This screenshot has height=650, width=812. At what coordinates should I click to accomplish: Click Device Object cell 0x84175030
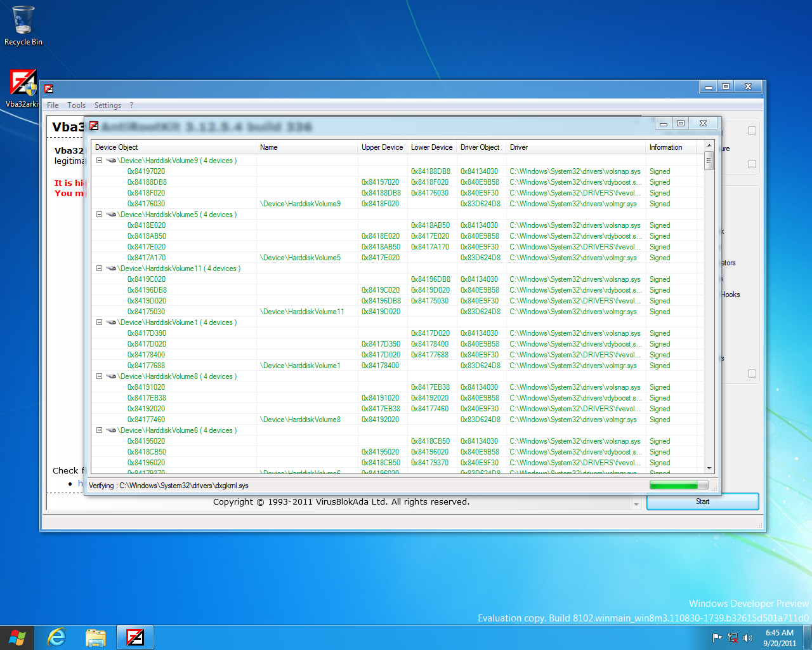tap(146, 312)
